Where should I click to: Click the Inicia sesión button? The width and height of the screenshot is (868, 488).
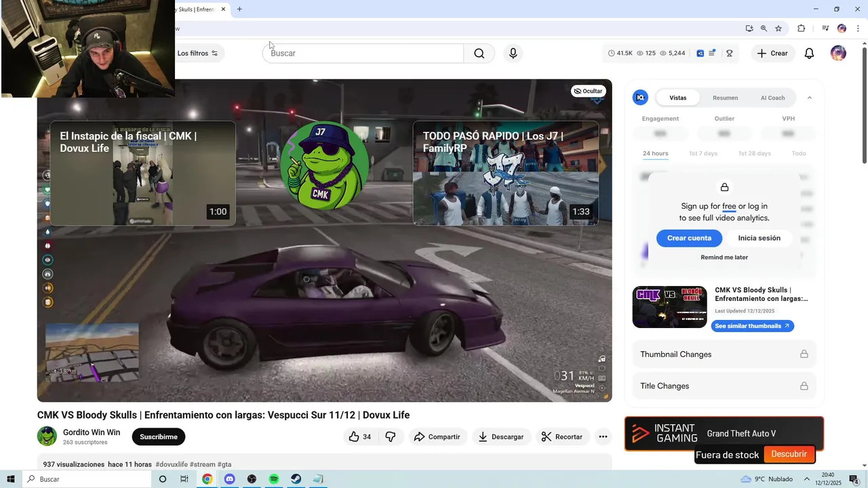pyautogui.click(x=759, y=238)
